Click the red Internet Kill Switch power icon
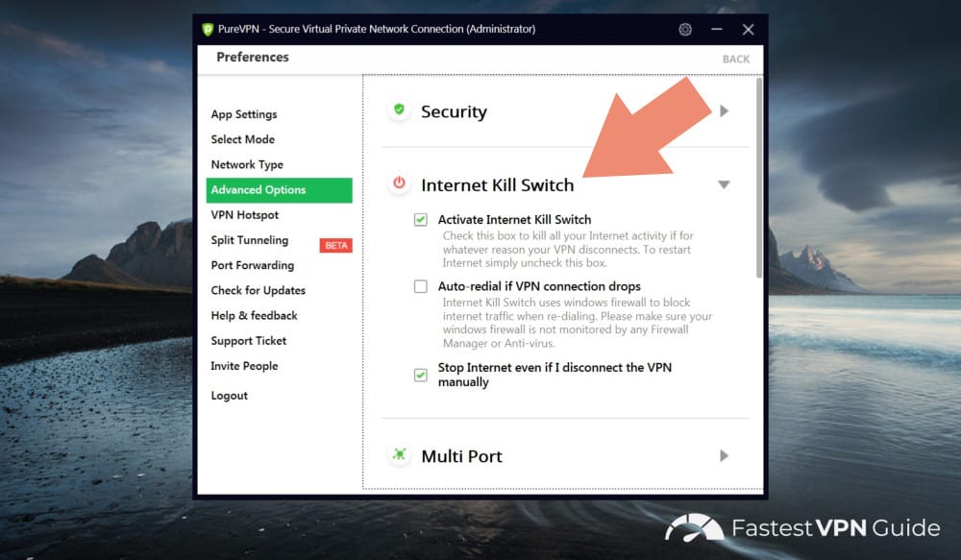This screenshot has width=961, height=560. [x=399, y=183]
